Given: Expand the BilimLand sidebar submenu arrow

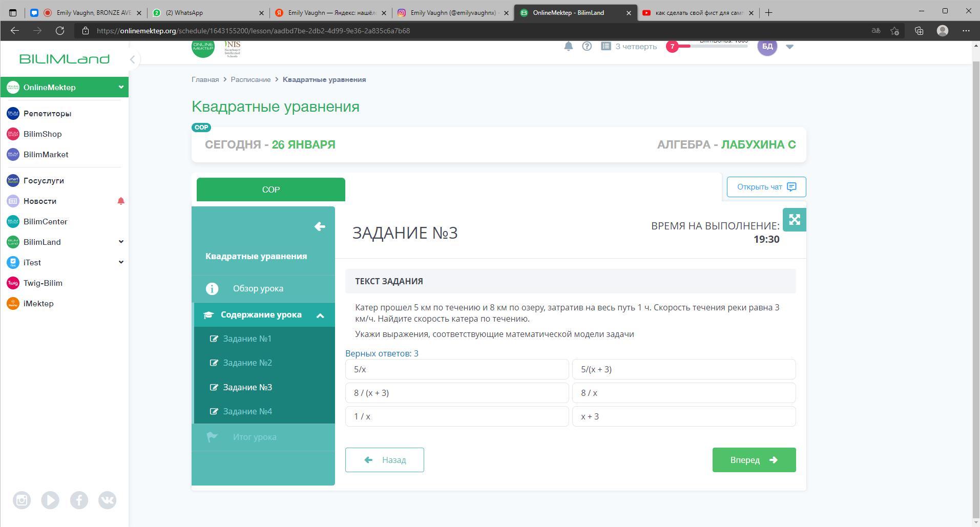Looking at the screenshot, I should coord(121,242).
